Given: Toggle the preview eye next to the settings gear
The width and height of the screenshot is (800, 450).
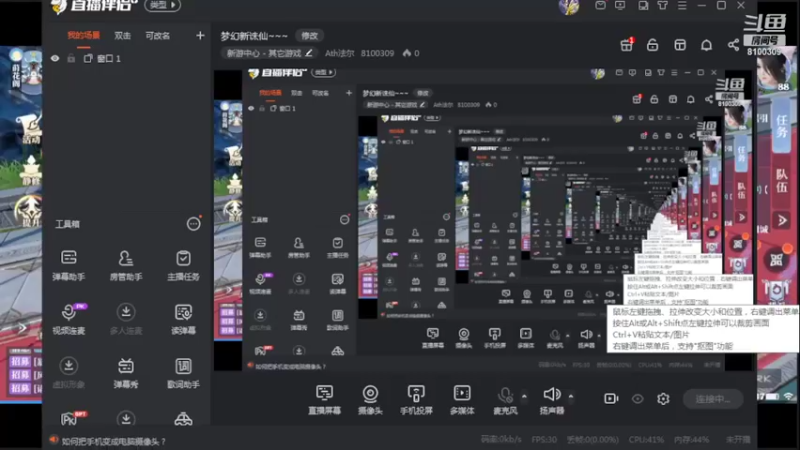Looking at the screenshot, I should pyautogui.click(x=638, y=398).
